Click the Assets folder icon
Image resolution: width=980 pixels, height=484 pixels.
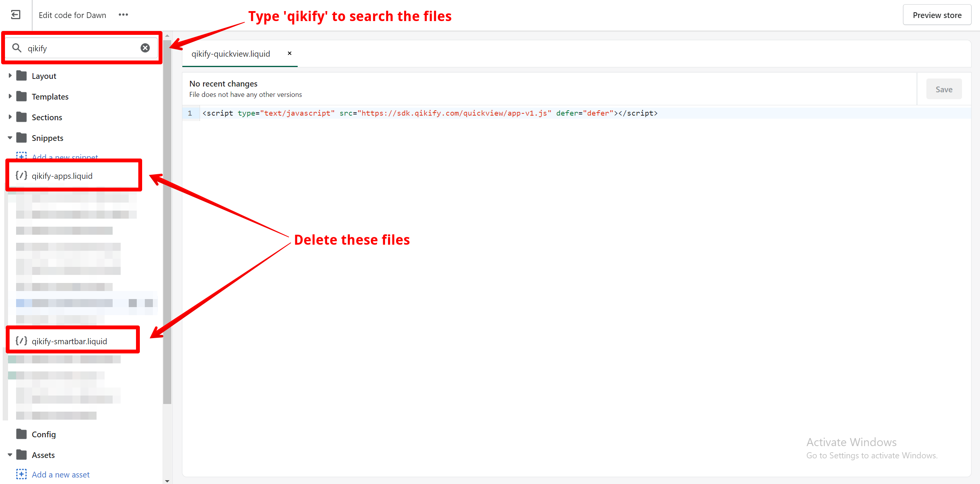click(21, 455)
